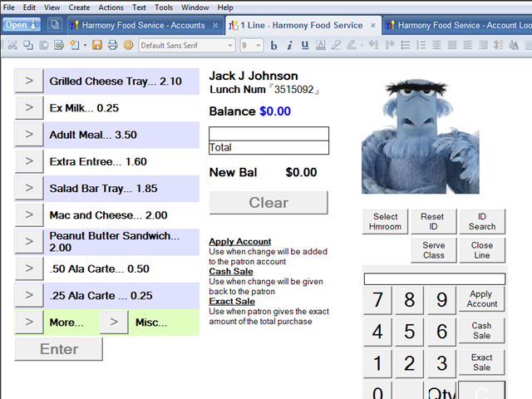Click the empty field above Total
532x399 pixels.
(x=268, y=134)
